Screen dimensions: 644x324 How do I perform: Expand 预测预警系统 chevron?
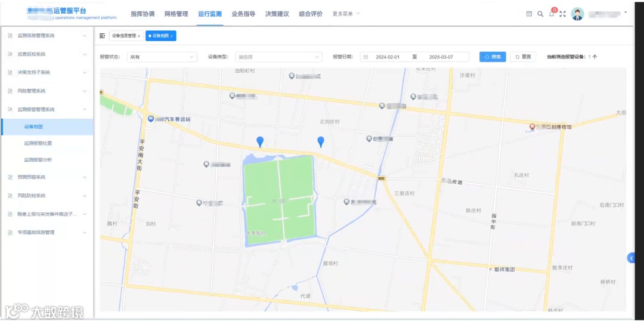(85, 177)
